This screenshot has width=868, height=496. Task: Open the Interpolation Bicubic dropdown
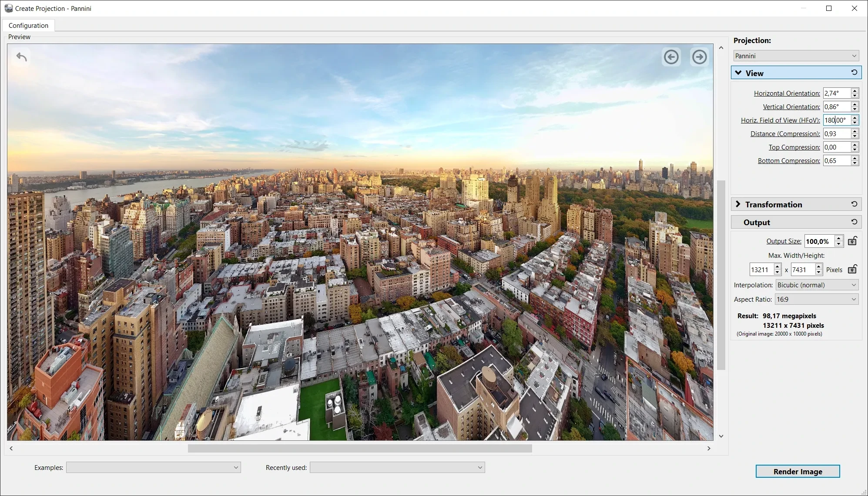point(817,285)
